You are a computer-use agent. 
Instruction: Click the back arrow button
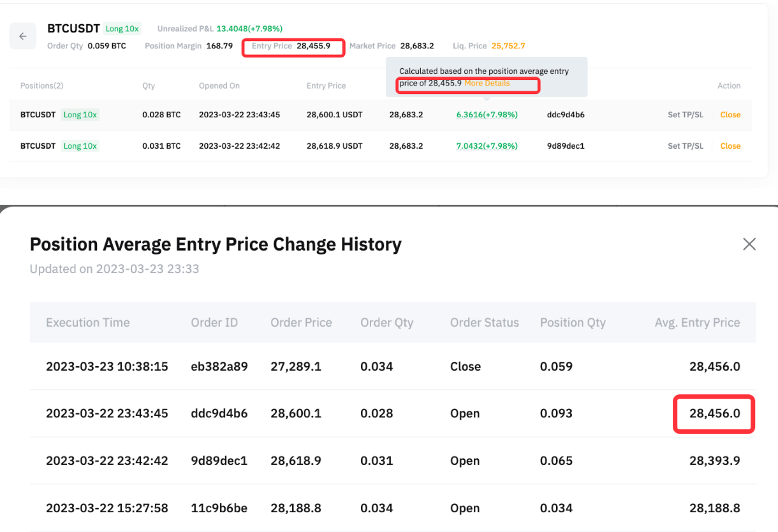point(23,36)
